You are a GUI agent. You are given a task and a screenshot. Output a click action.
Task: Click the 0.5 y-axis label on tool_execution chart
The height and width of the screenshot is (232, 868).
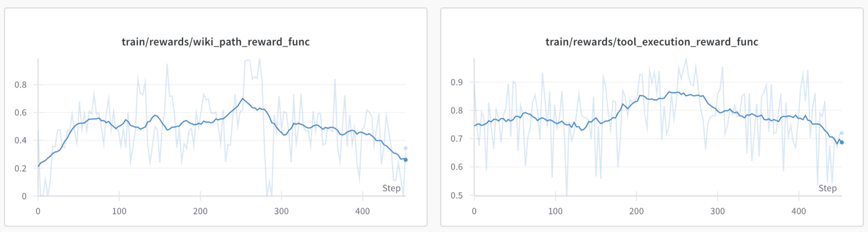pyautogui.click(x=456, y=196)
